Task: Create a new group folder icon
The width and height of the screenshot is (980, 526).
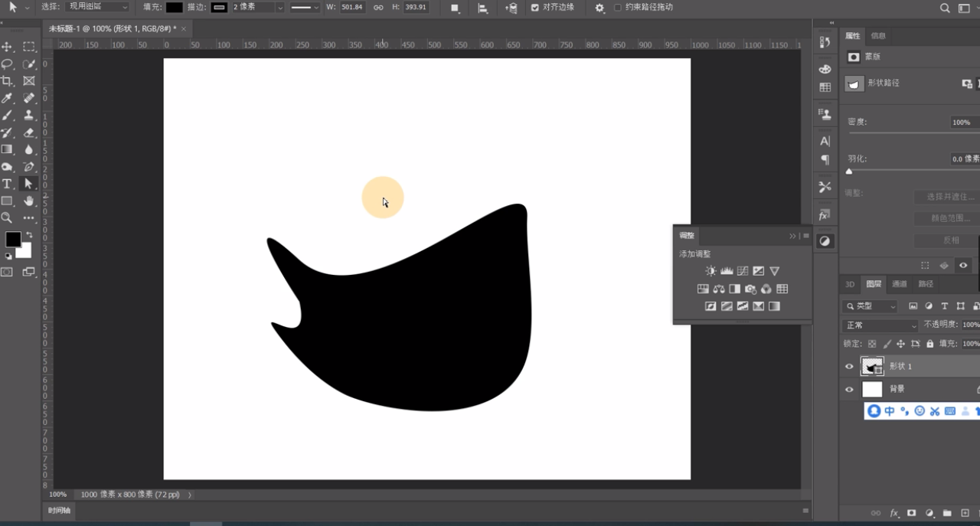Action: tap(947, 513)
